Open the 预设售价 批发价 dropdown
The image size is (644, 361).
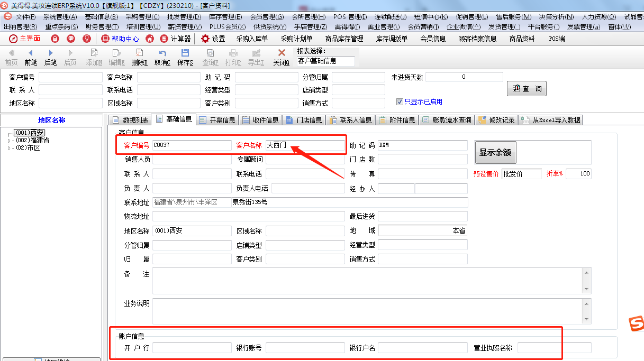coord(522,174)
